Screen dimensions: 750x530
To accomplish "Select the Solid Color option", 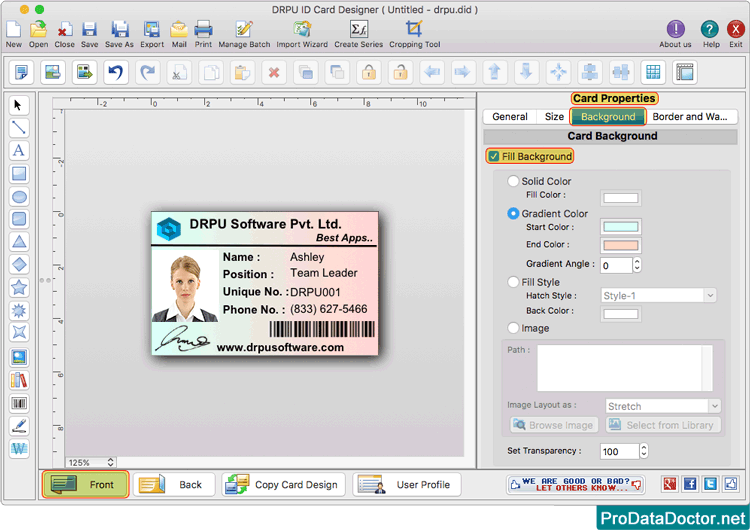I will [x=513, y=181].
